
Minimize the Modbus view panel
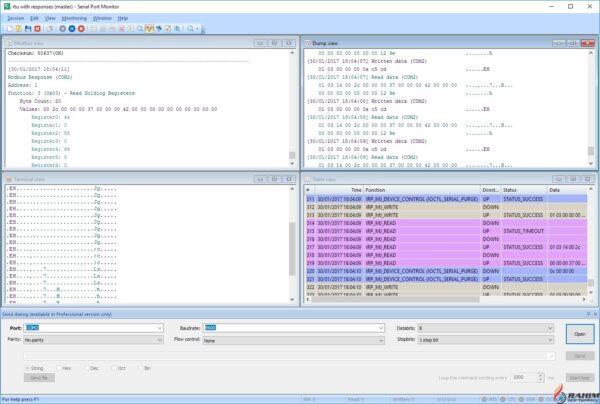260,43
